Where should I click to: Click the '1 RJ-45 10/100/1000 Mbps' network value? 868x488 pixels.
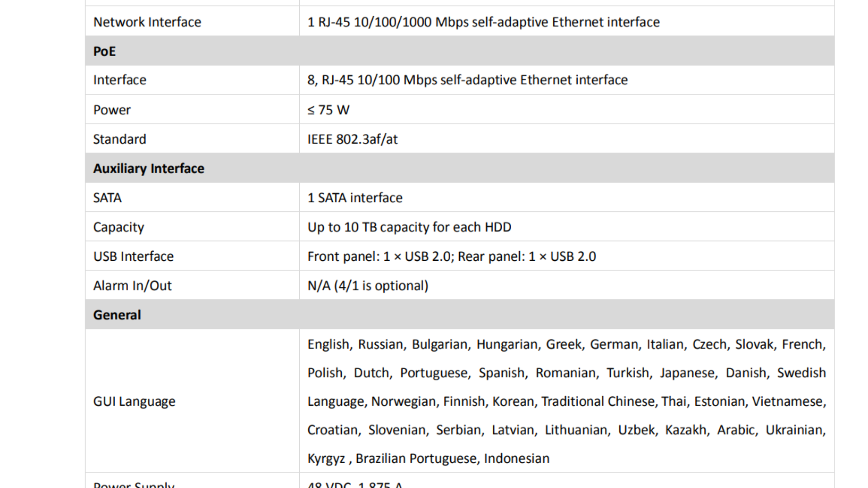point(388,22)
